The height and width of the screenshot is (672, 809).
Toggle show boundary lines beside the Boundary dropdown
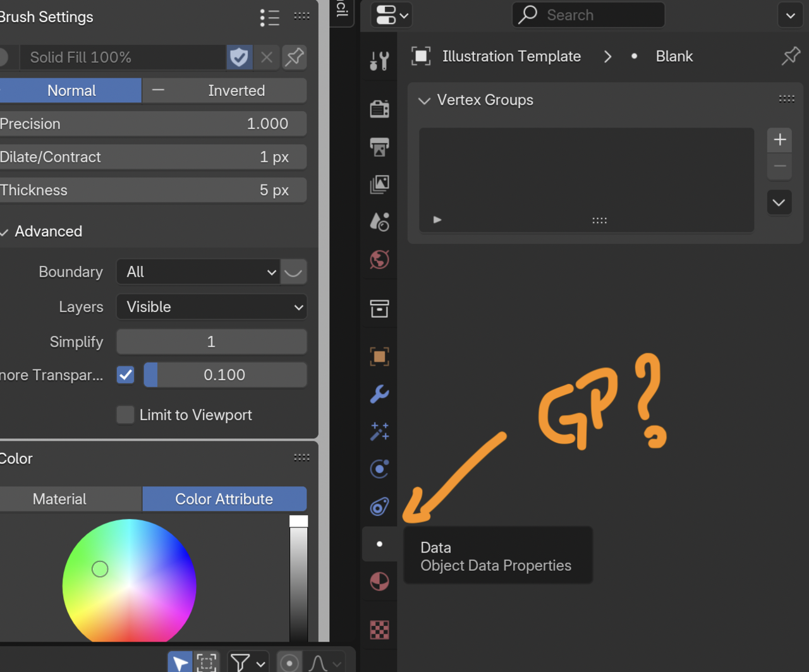pos(293,272)
